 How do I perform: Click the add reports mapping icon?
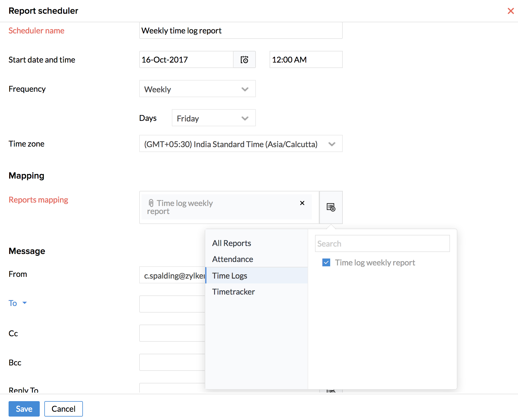click(331, 207)
